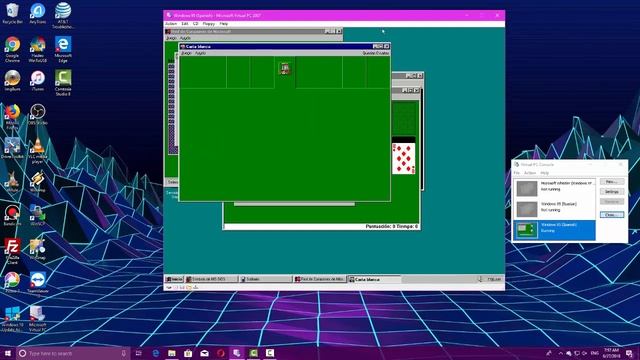Click the taskbar search box
This screenshot has width=640, height=360.
[x=73, y=353]
